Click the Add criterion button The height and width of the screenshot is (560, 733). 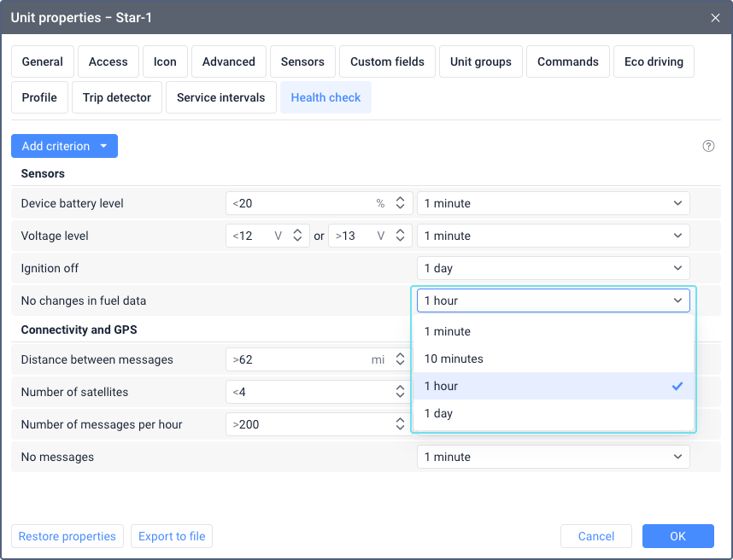(65, 146)
